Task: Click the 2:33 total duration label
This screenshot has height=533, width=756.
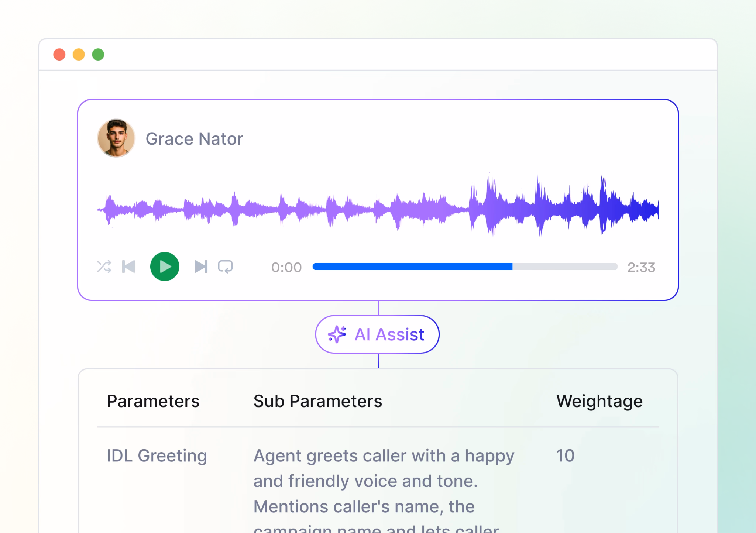Action: (x=641, y=267)
